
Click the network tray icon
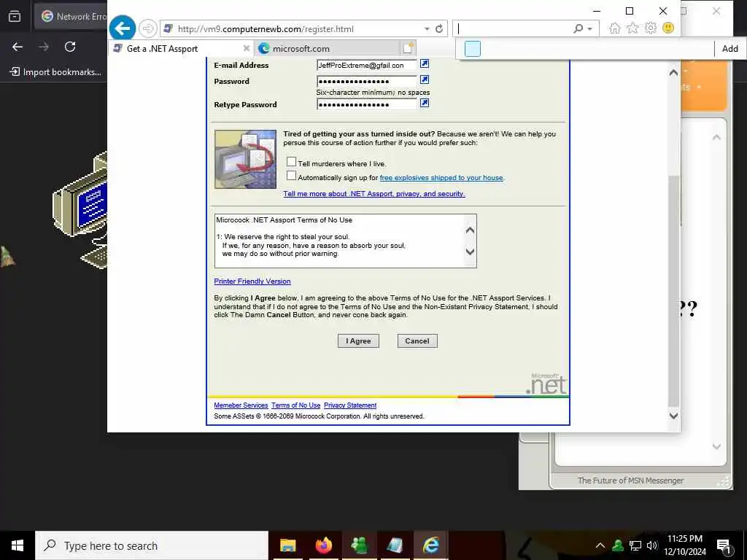(x=635, y=545)
